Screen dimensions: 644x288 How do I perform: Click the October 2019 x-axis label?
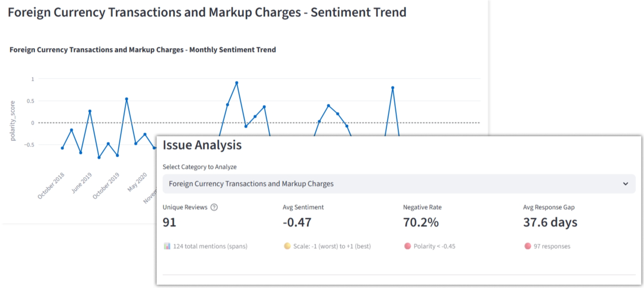(x=106, y=185)
